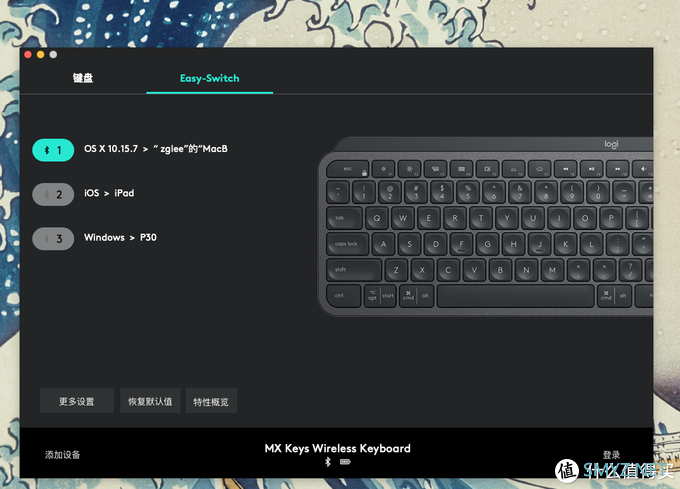Click the OS X 10.15.7 device entry

(x=156, y=149)
